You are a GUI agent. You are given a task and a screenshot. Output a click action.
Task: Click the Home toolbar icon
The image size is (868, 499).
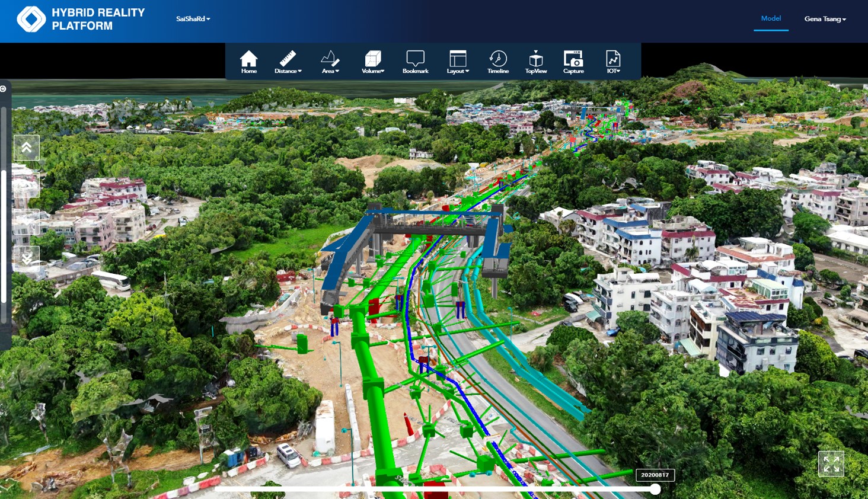click(249, 62)
